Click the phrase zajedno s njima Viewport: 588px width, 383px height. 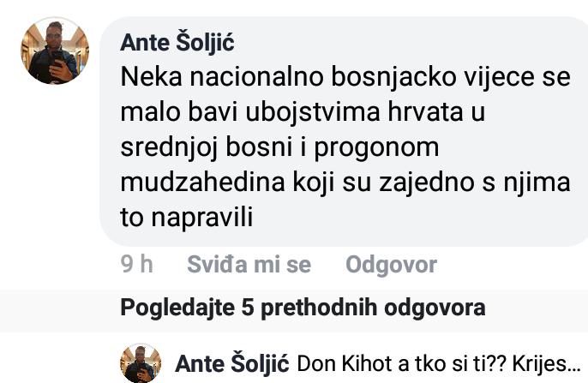pos(474,183)
